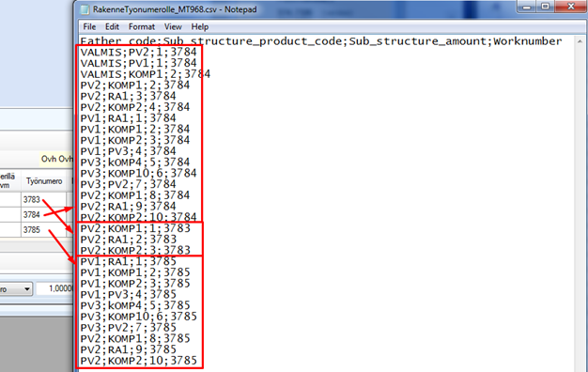Minimize the Notepad window
This screenshot has width=588, height=372.
click(x=527, y=7)
